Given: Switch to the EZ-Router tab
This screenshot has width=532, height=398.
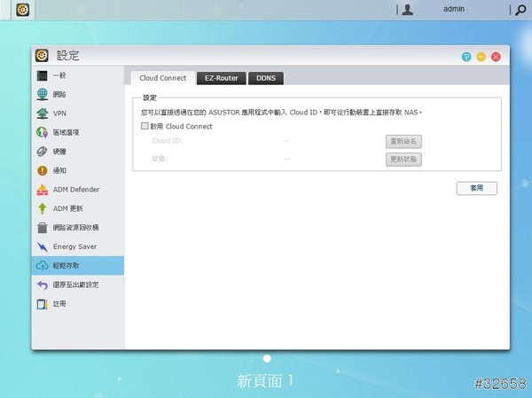Looking at the screenshot, I should click(221, 78).
